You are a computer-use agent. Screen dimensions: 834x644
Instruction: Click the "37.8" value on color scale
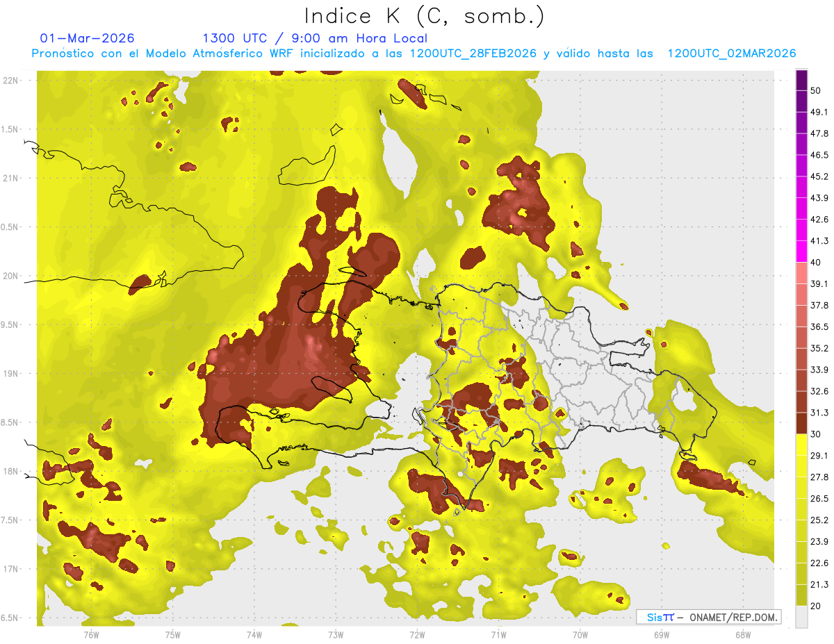(819, 305)
